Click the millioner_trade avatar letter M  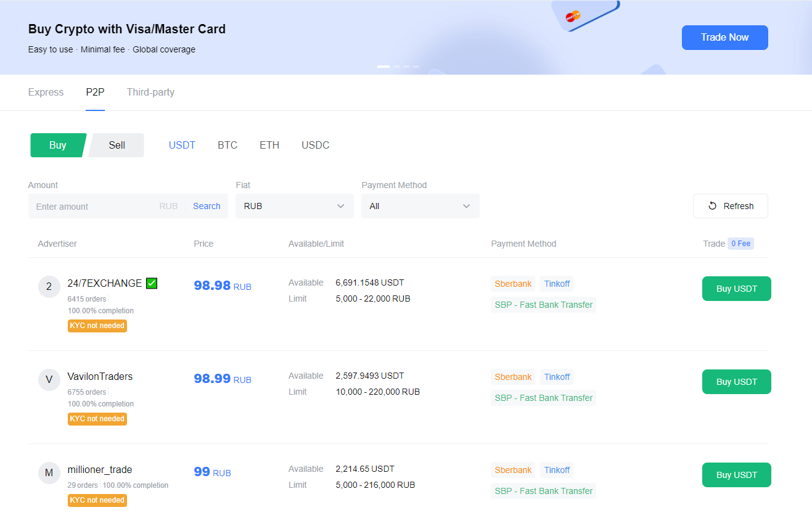[x=49, y=473]
